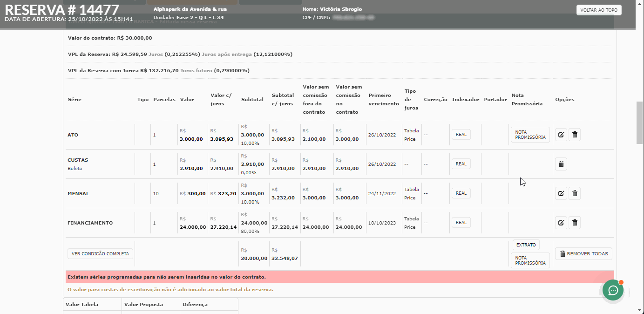Delete the ATO series row
This screenshot has width=644, height=314.
(575, 135)
